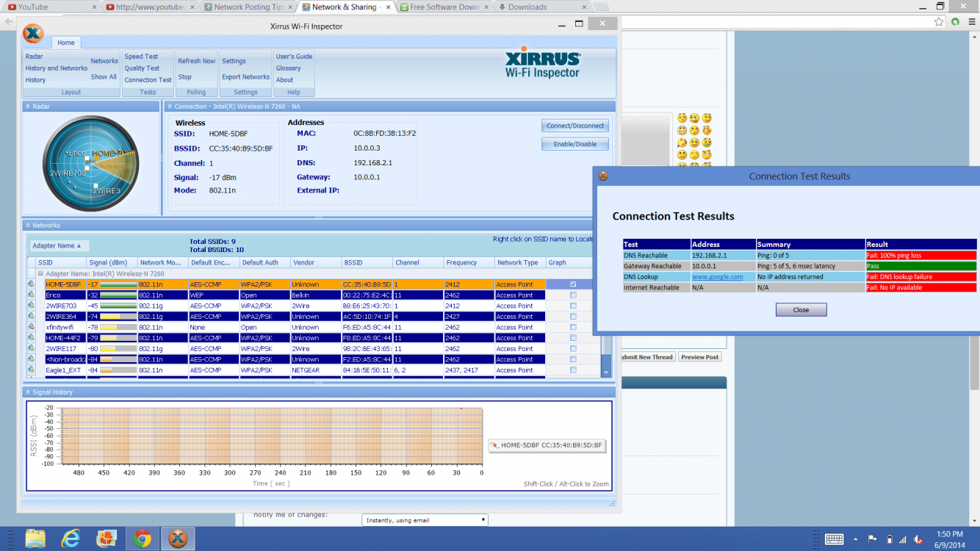Click the Xirrus Wi-Fi Inspector taskbar icon
Image resolution: width=980 pixels, height=551 pixels.
[178, 539]
